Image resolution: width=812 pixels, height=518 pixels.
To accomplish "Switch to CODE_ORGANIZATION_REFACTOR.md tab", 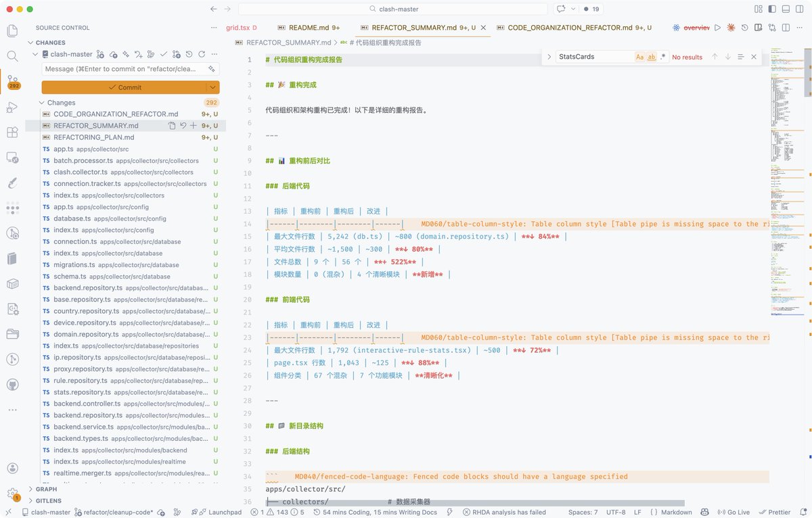I will point(575,28).
